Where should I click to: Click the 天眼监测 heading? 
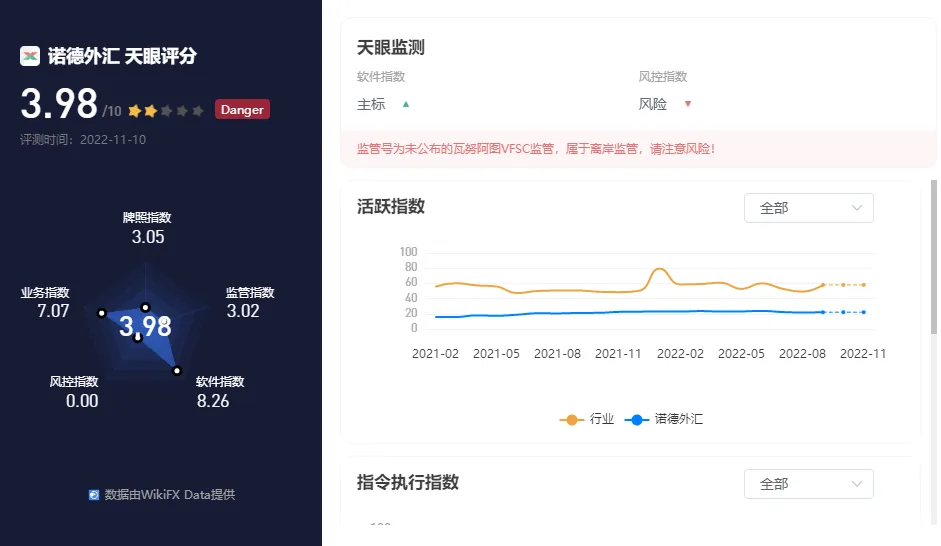[x=391, y=47]
